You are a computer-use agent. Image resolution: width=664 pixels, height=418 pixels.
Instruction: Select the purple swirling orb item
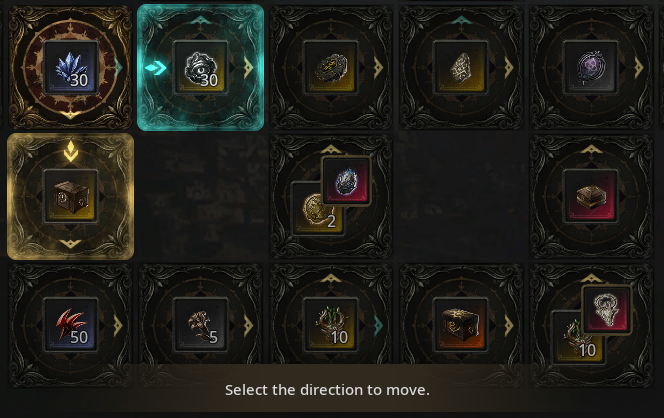click(591, 67)
